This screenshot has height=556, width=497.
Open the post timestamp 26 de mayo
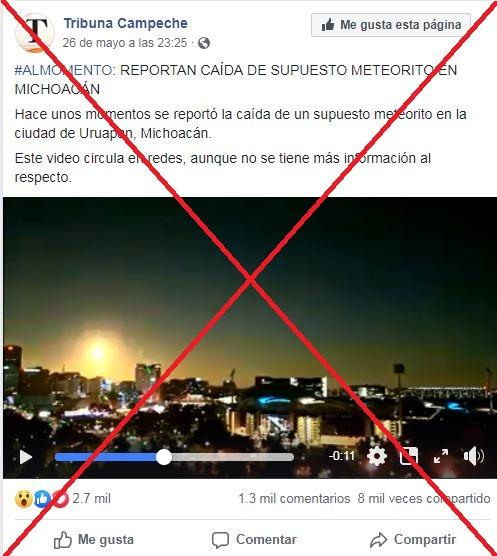pyautogui.click(x=125, y=43)
